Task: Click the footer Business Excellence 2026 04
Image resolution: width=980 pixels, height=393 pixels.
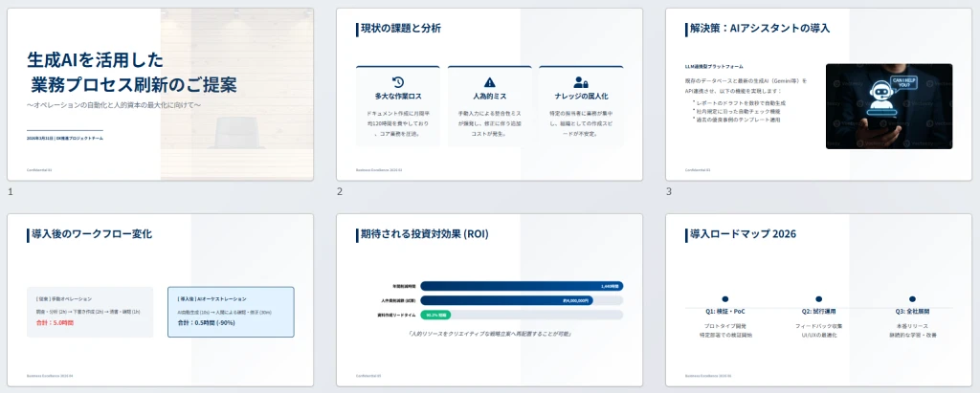Action: coord(50,376)
